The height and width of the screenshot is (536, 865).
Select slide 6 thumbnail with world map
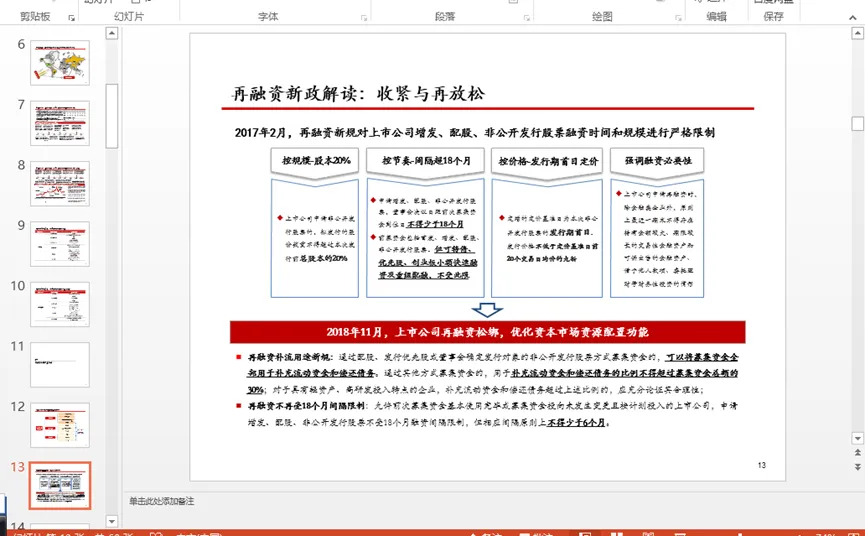point(60,62)
